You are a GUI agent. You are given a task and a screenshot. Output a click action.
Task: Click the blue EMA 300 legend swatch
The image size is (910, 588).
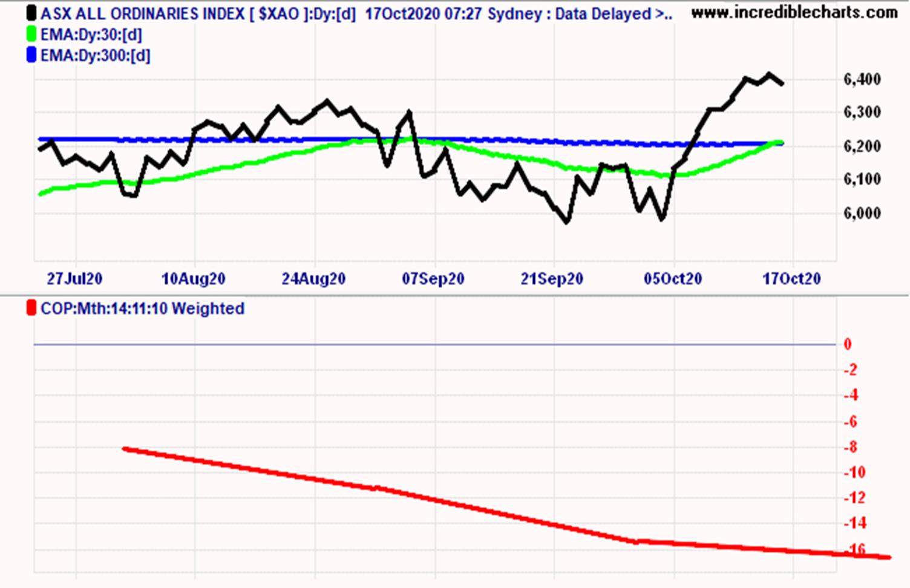point(31,56)
